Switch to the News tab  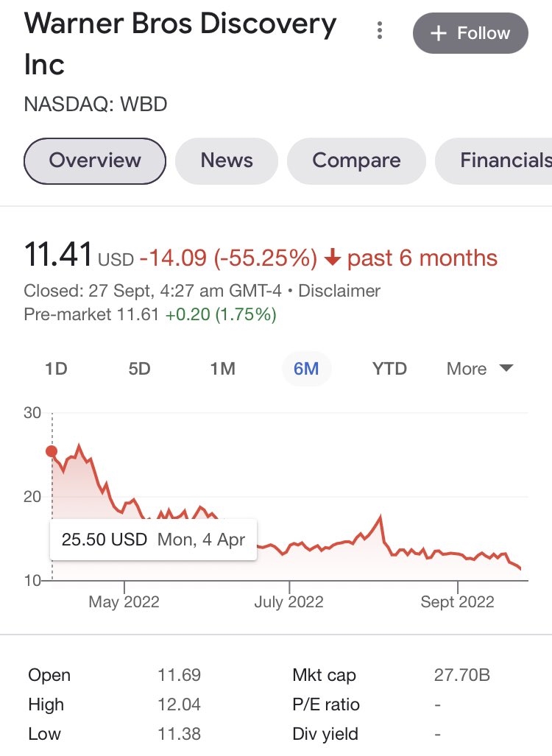[227, 160]
